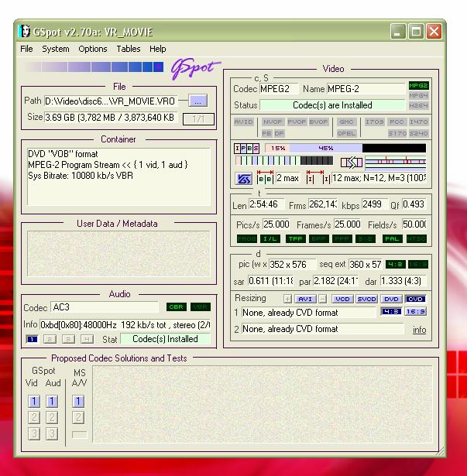467x476 pixels.
Task: Select the VCD resizing button
Action: 342,299
